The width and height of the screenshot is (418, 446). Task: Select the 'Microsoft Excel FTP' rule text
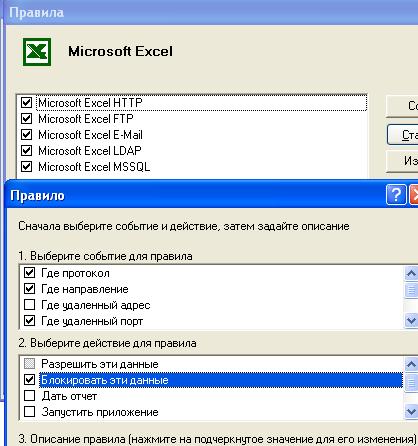click(86, 119)
